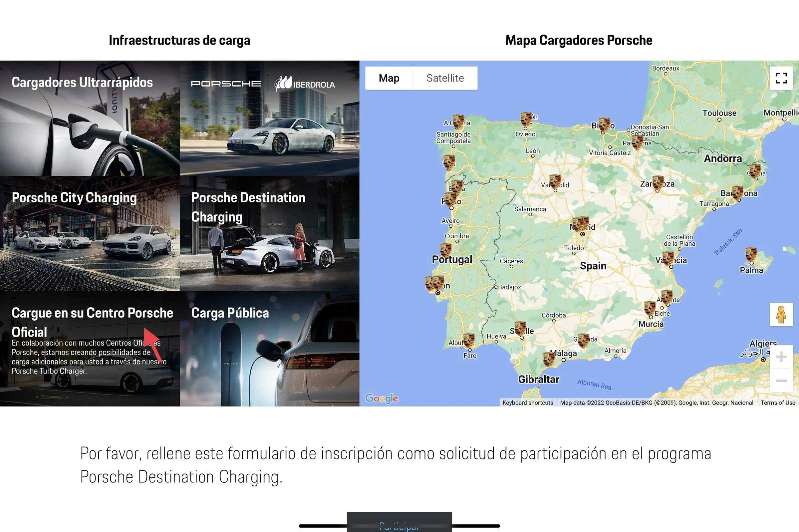Select Porsche marker near Elche
This screenshot has height=532, width=799.
pyautogui.click(x=650, y=308)
